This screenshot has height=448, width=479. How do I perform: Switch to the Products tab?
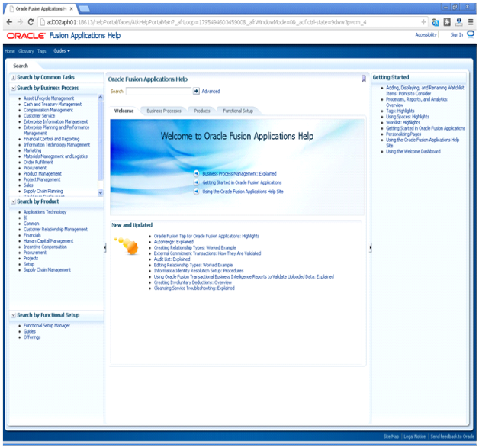pyautogui.click(x=202, y=111)
